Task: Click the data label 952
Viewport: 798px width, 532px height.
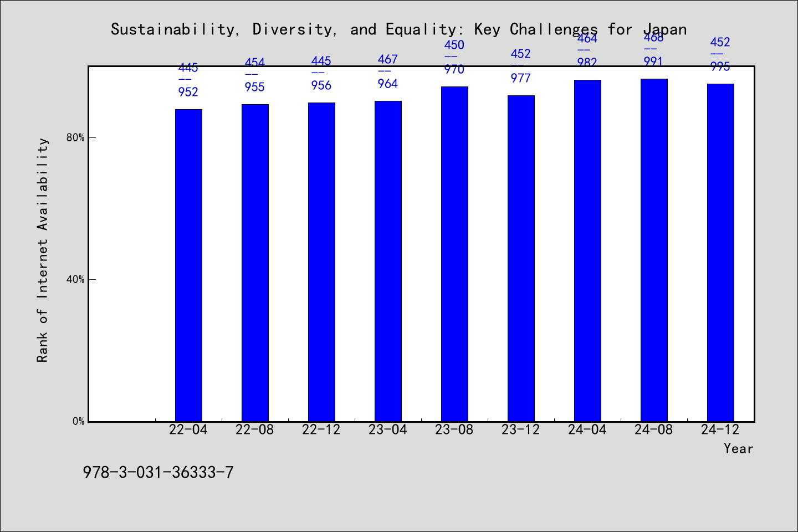Action: (188, 92)
